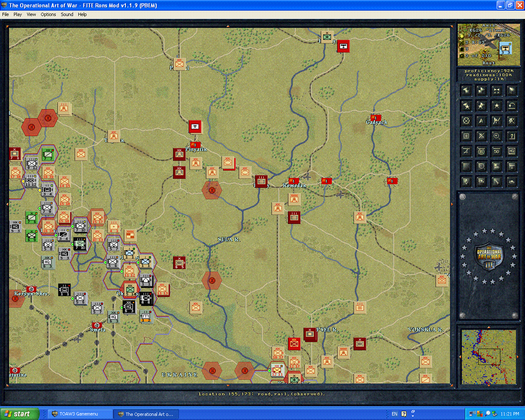This screenshot has height=420, width=525.
Task: Select the magnifying glass zoom-in icon
Action: pos(496,136)
